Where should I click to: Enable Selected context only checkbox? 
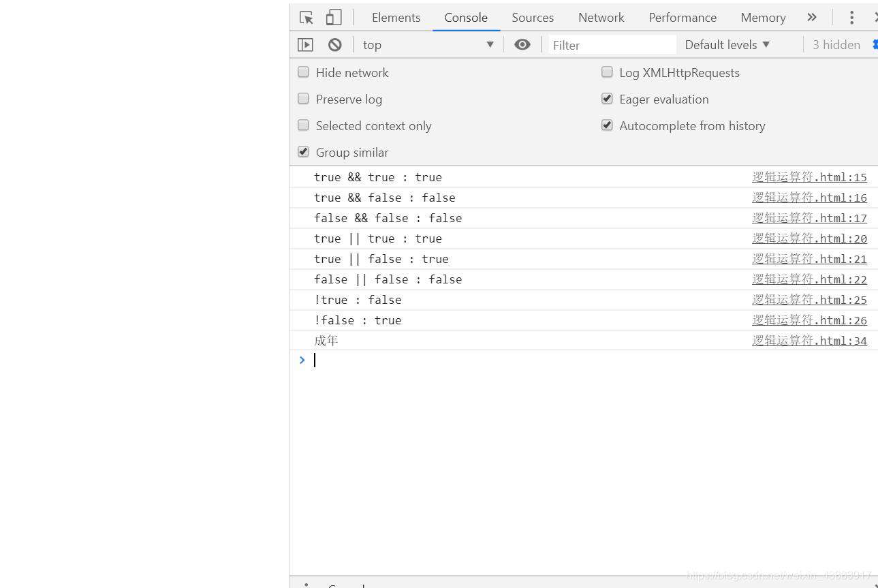point(303,125)
